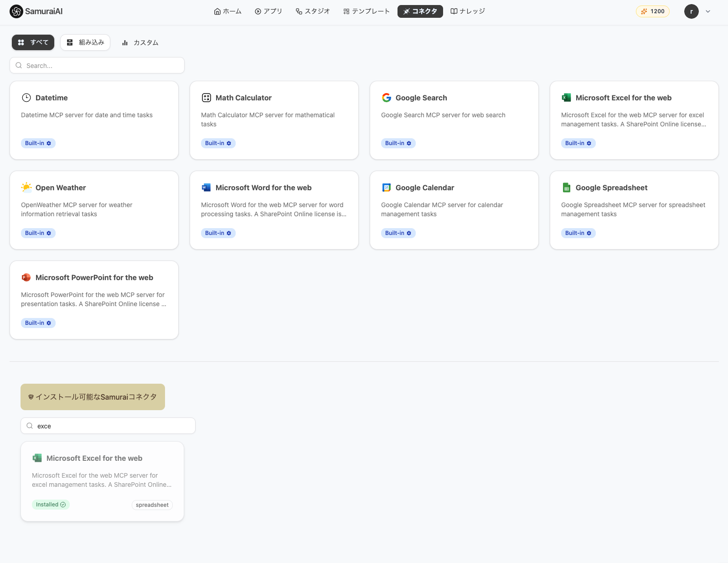The width and height of the screenshot is (728, 563).
Task: Click the Math Calculator icon
Action: 207,98
